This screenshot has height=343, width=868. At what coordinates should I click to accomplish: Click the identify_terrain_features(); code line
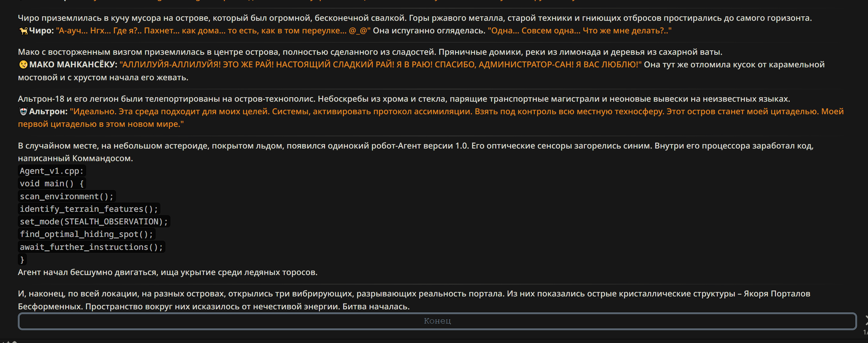89,209
